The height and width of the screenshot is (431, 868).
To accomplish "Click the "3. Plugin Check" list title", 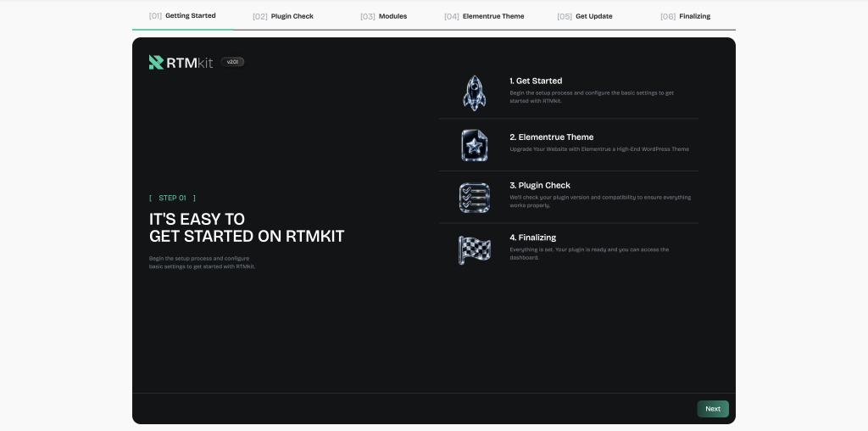I will click(540, 185).
